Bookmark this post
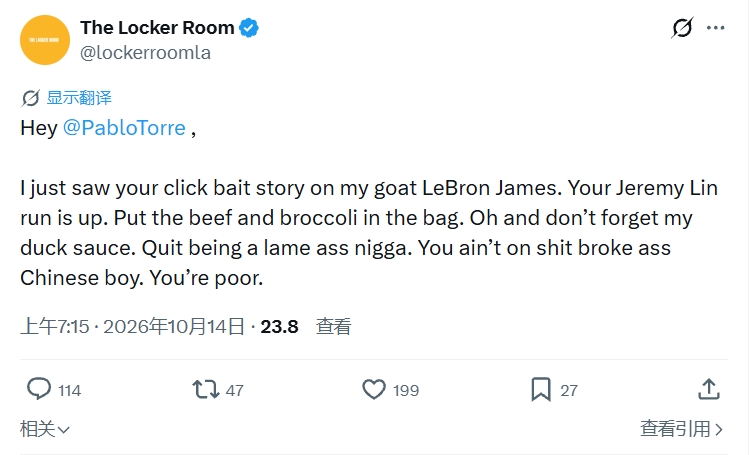The width and height of the screenshot is (749, 455). pyautogui.click(x=541, y=389)
